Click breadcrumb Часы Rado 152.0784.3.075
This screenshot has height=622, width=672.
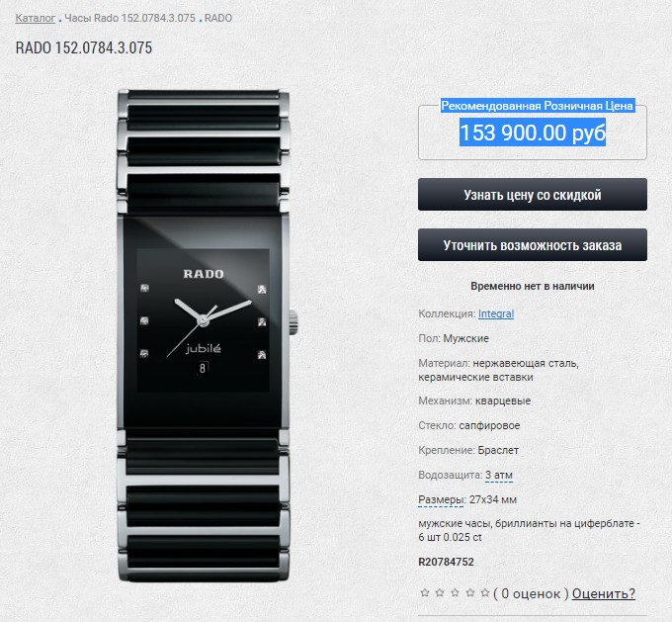tap(129, 18)
